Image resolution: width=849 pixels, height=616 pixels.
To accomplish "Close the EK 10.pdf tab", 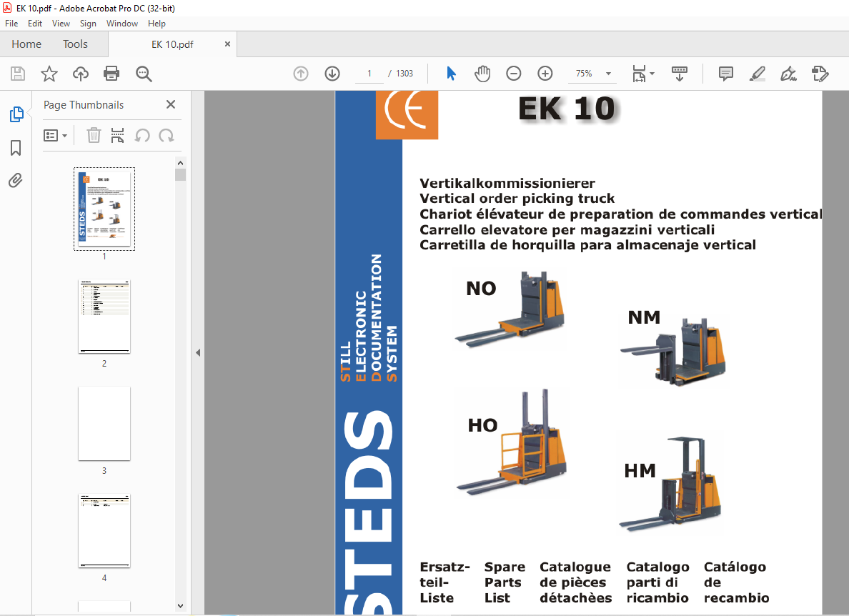I will (x=227, y=44).
